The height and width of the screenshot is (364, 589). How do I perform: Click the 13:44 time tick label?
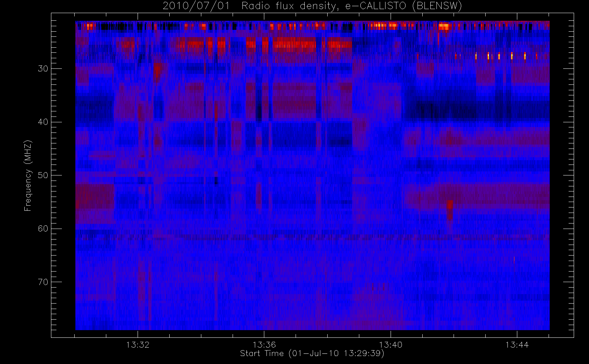click(x=517, y=345)
